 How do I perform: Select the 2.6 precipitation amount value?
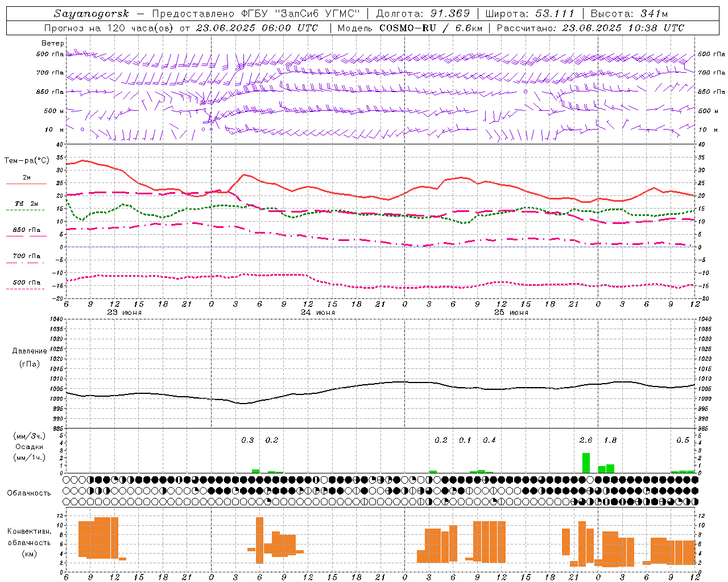(x=586, y=440)
